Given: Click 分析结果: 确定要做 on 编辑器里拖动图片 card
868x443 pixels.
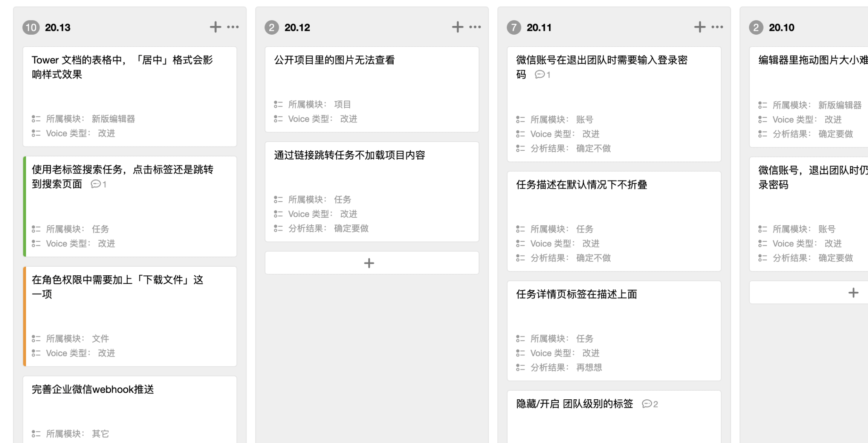Looking at the screenshot, I should pos(806,134).
